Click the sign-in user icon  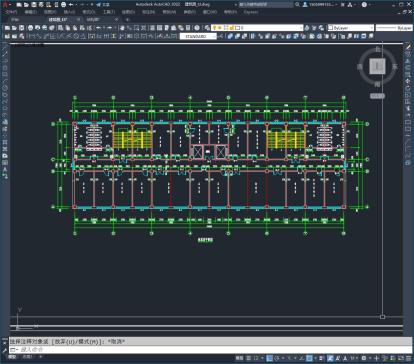(305, 5)
